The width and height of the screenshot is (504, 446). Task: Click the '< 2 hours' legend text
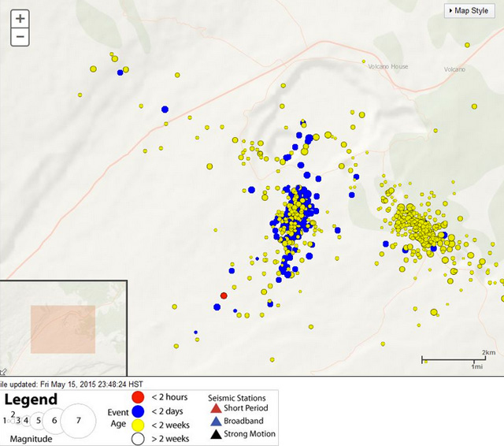pos(169,397)
